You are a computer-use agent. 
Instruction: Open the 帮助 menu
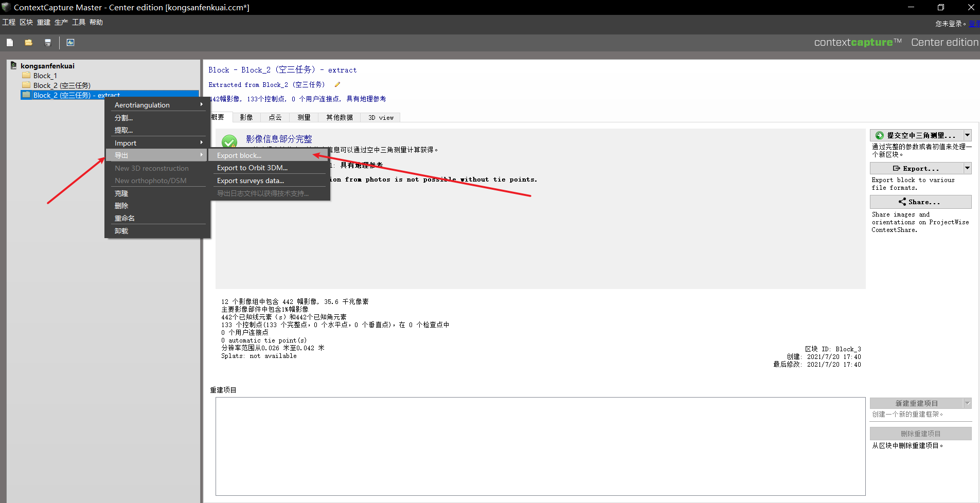(x=96, y=22)
